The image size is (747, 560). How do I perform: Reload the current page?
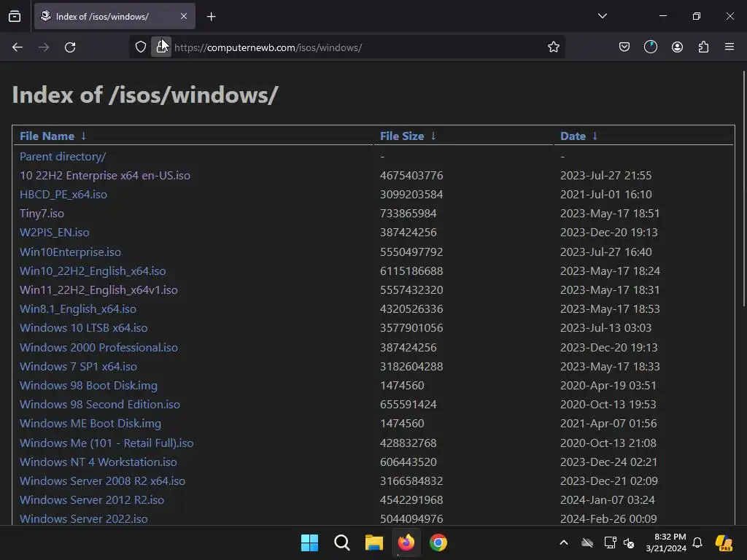(70, 47)
